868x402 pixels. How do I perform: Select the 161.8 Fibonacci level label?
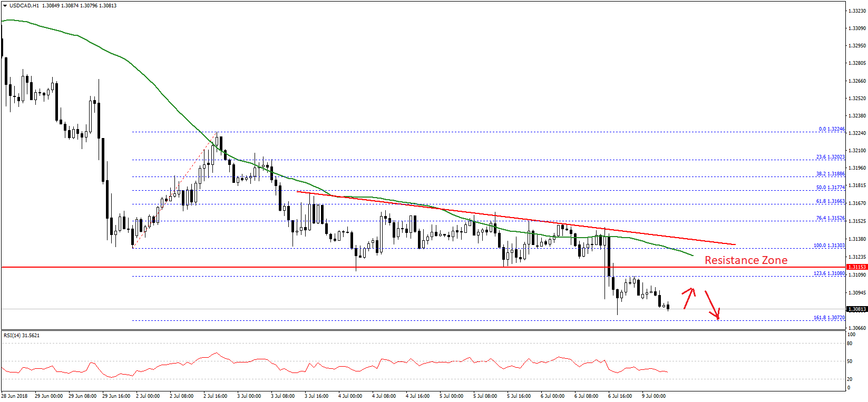click(829, 318)
